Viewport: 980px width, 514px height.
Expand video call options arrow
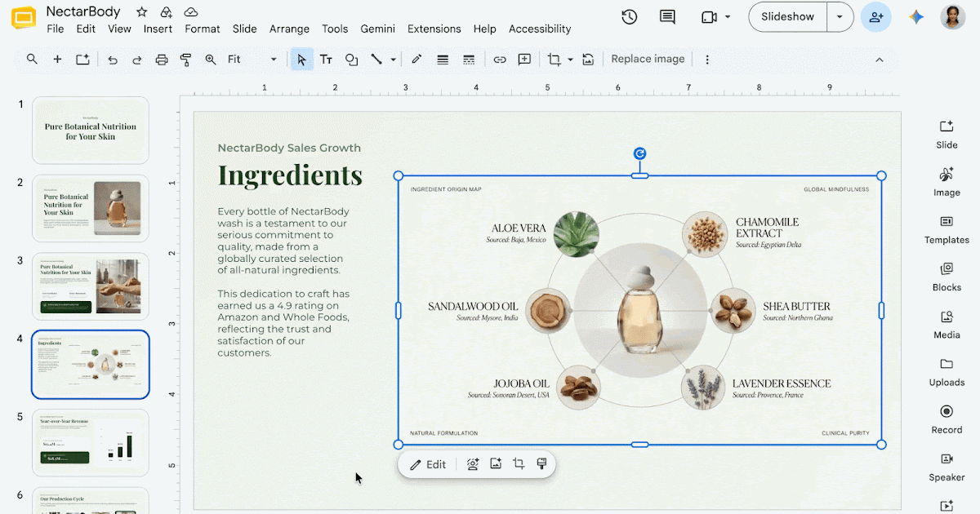[x=728, y=17]
